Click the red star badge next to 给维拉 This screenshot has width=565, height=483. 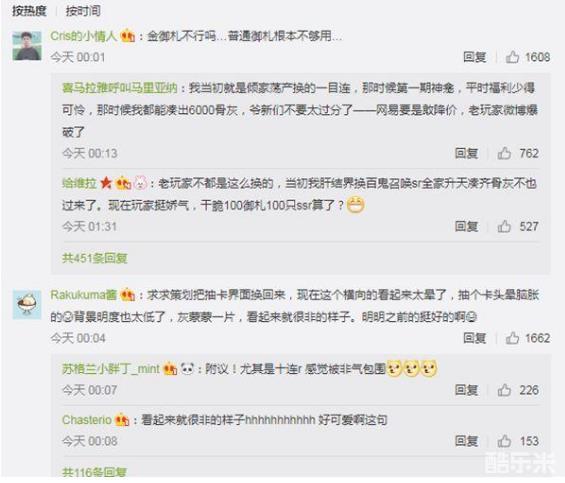click(106, 183)
